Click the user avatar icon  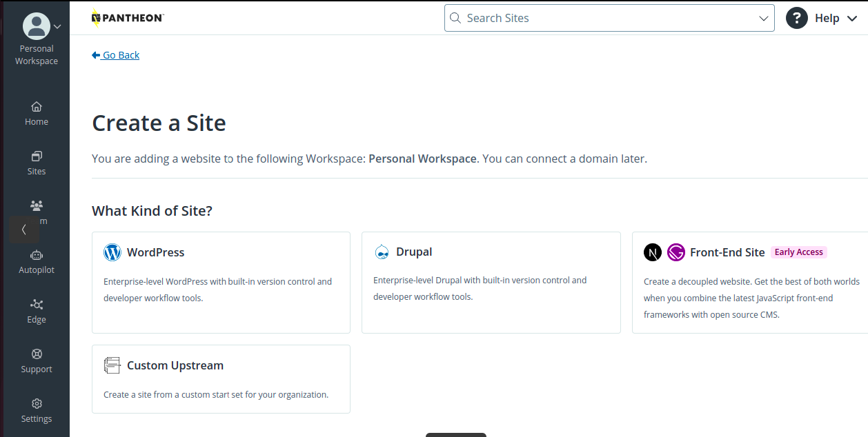point(37,26)
